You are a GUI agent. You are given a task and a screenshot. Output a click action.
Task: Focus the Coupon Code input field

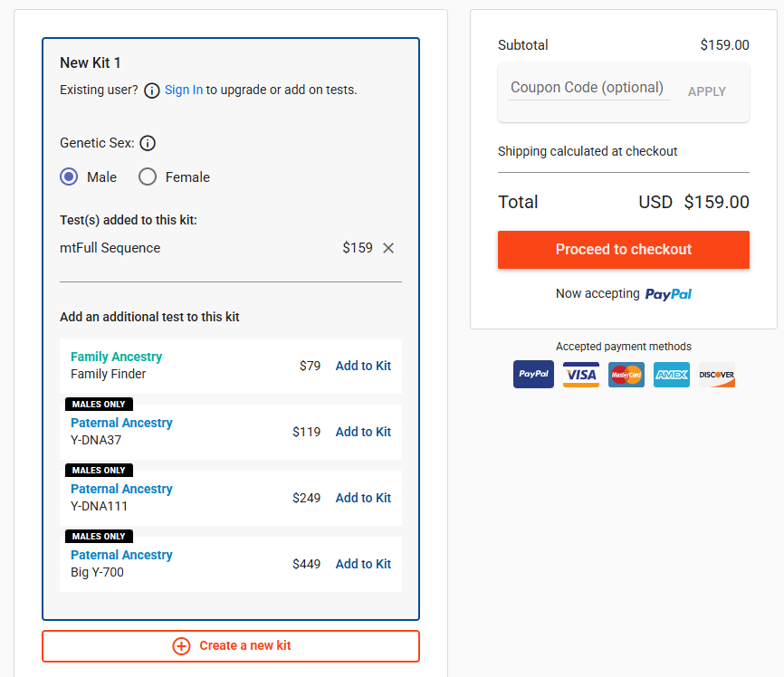pos(588,88)
